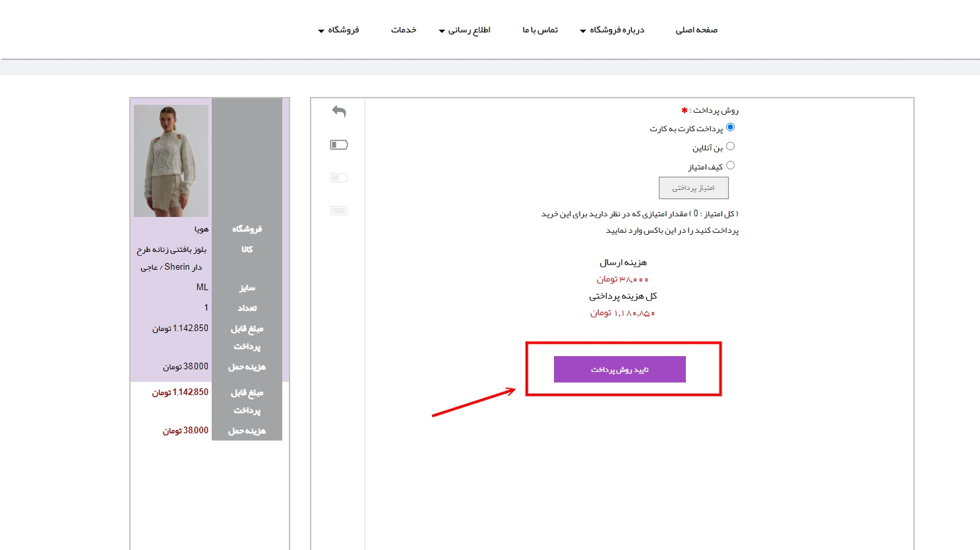Expand the فروشگاه dropdown in navbar

(339, 30)
